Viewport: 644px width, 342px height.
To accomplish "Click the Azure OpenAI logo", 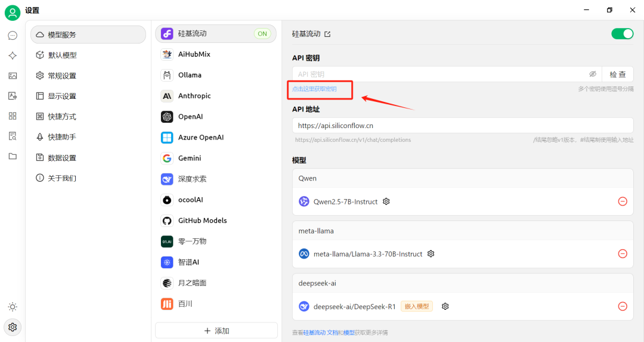I will point(167,138).
